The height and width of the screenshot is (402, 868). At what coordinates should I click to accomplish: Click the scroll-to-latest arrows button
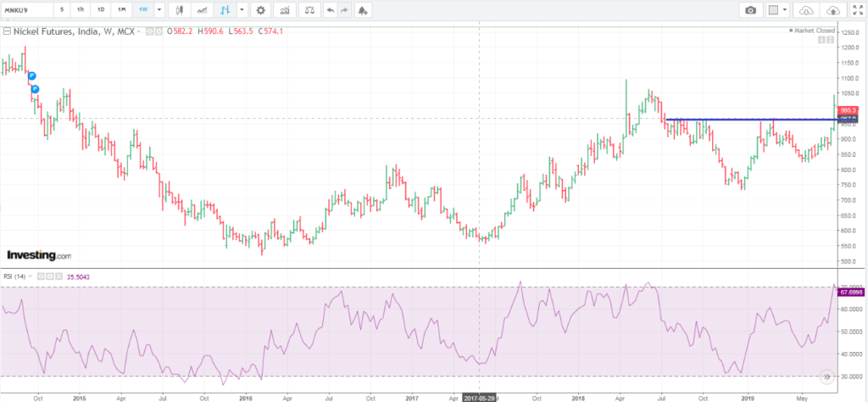826,377
